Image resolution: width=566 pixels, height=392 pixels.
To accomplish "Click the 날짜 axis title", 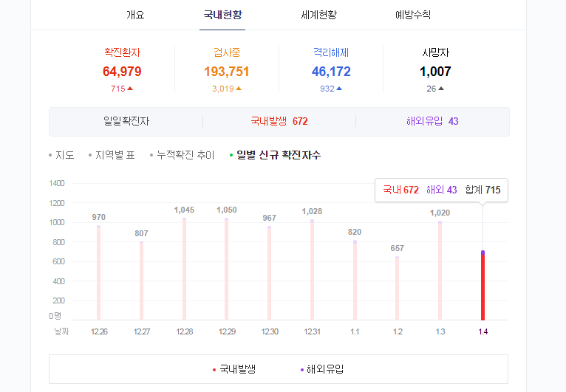I will [x=61, y=331].
